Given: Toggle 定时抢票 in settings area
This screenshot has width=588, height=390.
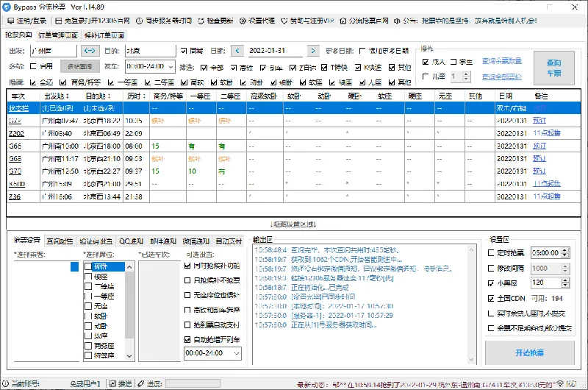Looking at the screenshot, I should (491, 252).
